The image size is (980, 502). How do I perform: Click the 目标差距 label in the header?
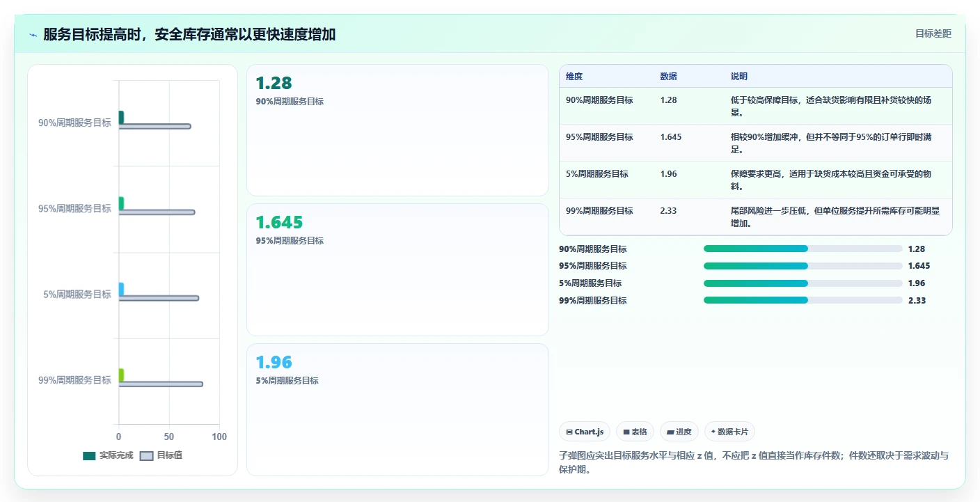pyautogui.click(x=933, y=33)
